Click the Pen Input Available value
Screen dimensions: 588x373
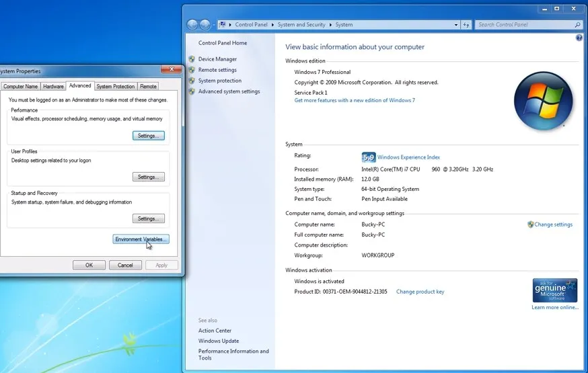384,199
